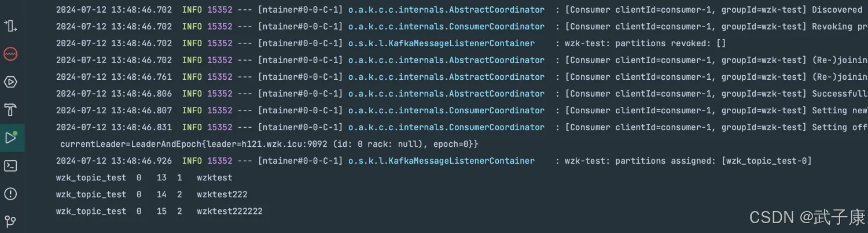The image size is (868, 233).
Task: Click the currentLeader=LeaderAndEpoch output line
Action: pyautogui.click(x=269, y=144)
